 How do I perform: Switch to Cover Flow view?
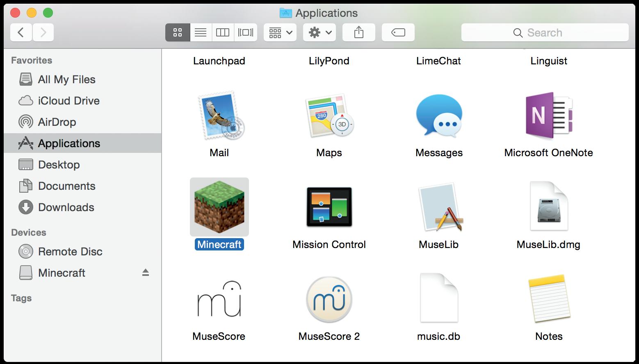tap(246, 32)
